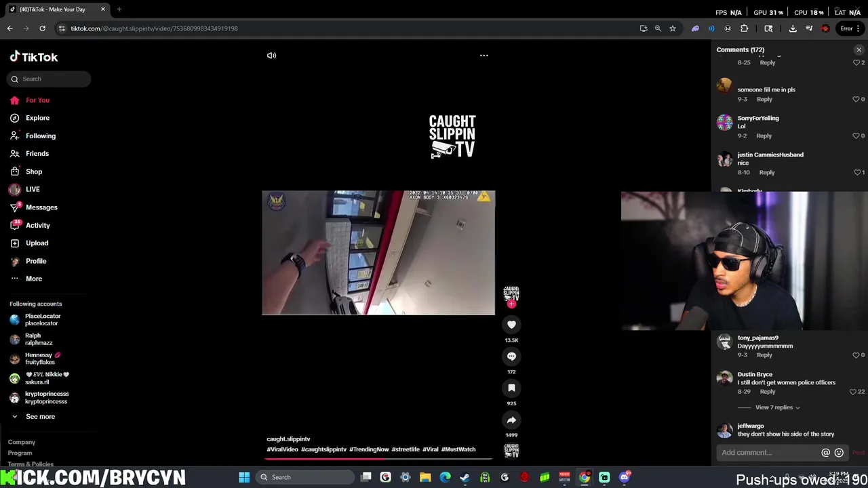The image size is (868, 488).
Task: Open the emoji picker in comment box
Action: click(x=839, y=453)
